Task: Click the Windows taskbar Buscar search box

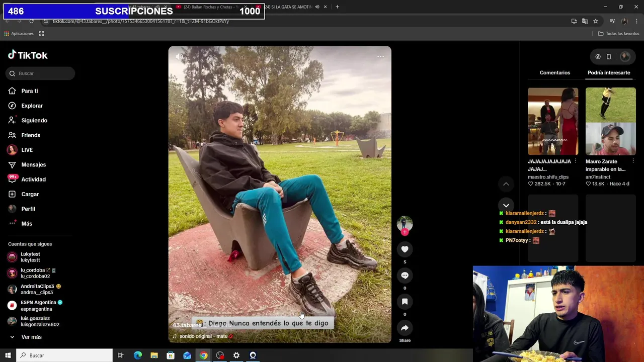Action: 64,355
